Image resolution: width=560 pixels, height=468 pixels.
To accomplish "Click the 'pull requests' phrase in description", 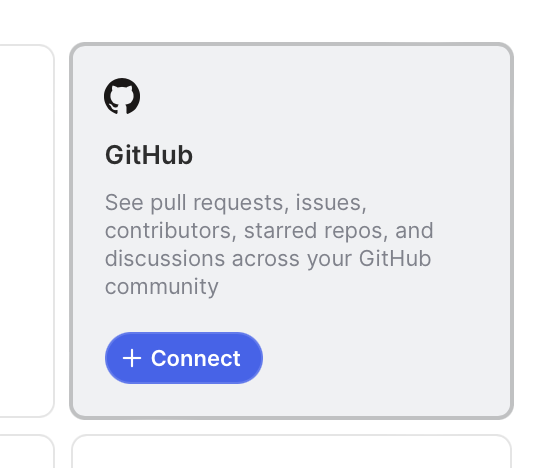I will click(x=219, y=203).
